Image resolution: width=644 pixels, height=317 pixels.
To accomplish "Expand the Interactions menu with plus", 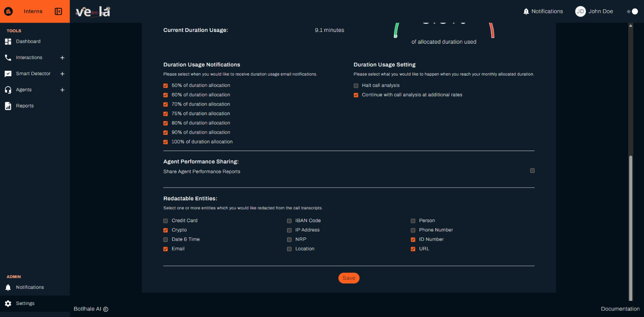I will [62, 58].
